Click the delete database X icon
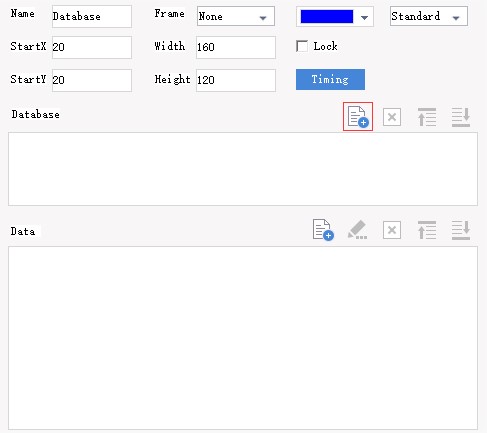The height and width of the screenshot is (433, 487). 392,117
